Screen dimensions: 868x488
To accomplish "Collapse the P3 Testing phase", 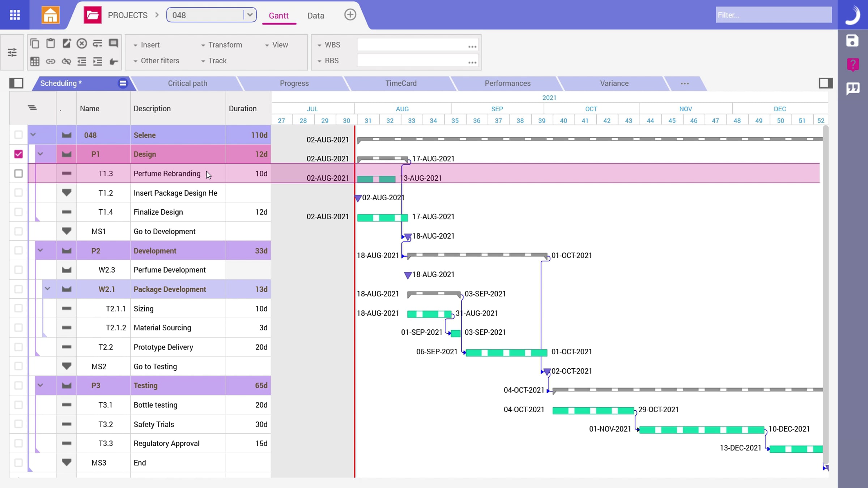I will (40, 385).
